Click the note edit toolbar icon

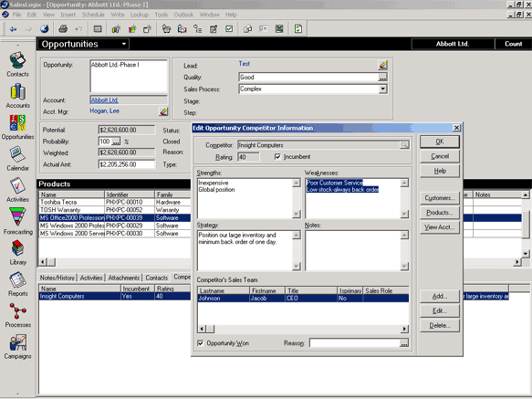pos(214,29)
